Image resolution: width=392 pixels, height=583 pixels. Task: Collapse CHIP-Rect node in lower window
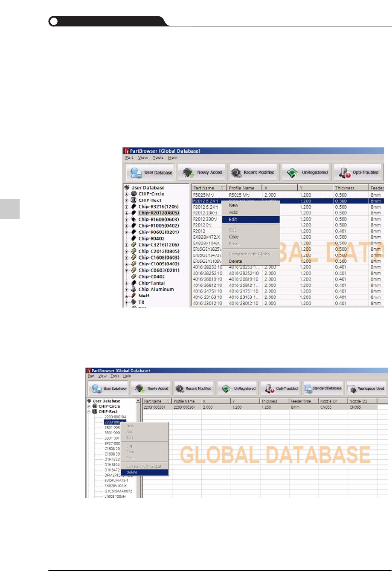point(89,412)
